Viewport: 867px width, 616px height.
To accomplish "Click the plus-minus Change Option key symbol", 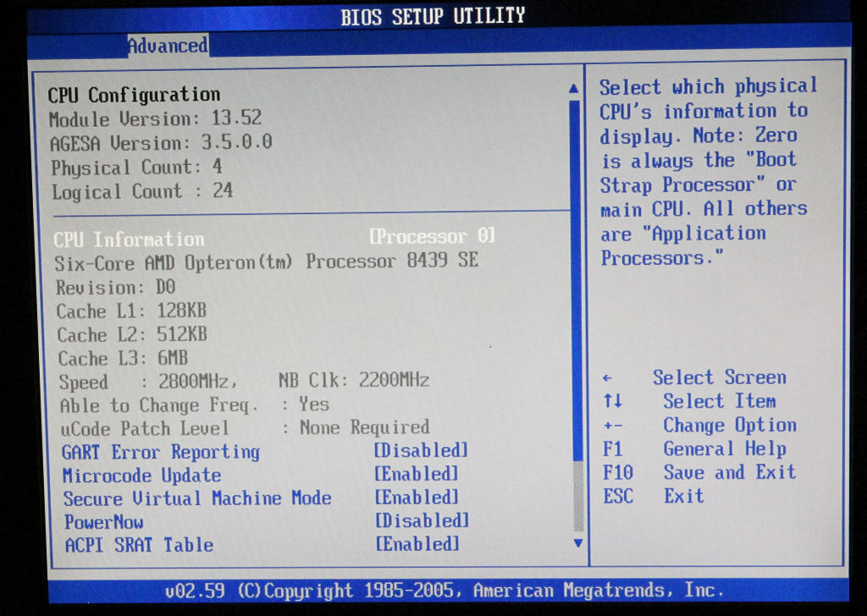I will (x=613, y=426).
